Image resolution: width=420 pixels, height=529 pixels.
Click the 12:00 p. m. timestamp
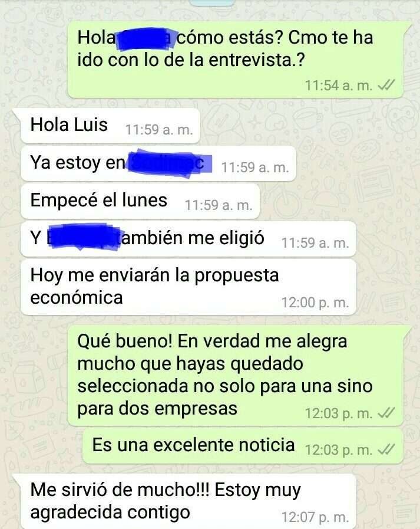click(315, 303)
